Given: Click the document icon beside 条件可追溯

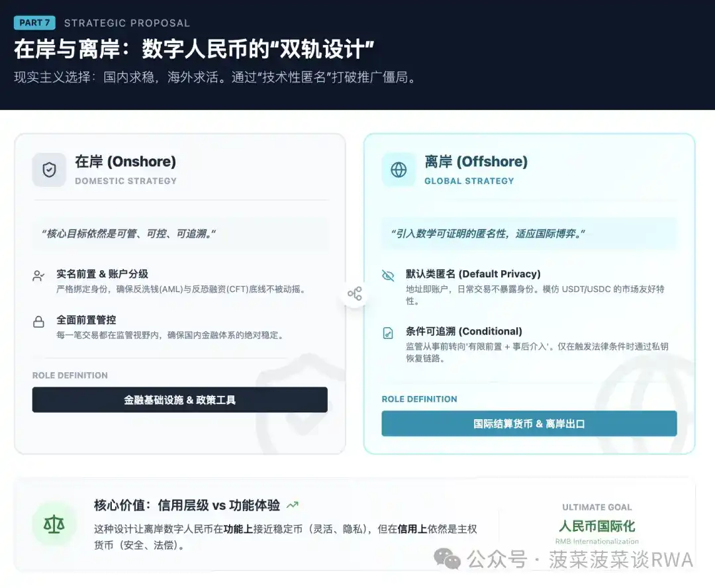Looking at the screenshot, I should click(388, 333).
